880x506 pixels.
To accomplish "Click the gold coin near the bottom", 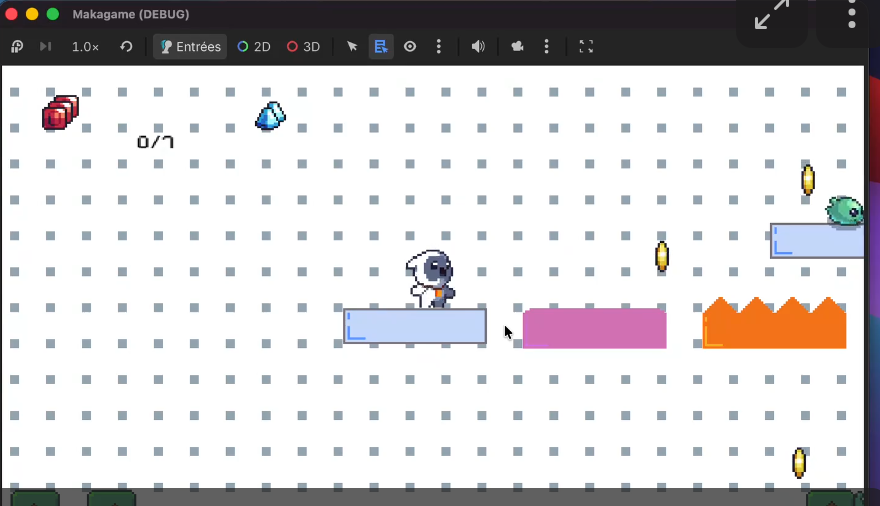I will 799,463.
